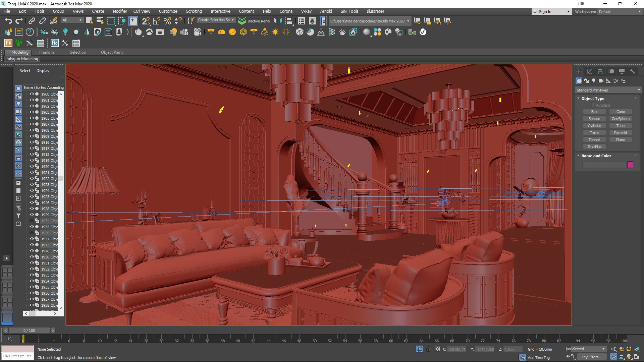
Task: Switch to Cameras category in Create panel
Action: tap(601, 81)
